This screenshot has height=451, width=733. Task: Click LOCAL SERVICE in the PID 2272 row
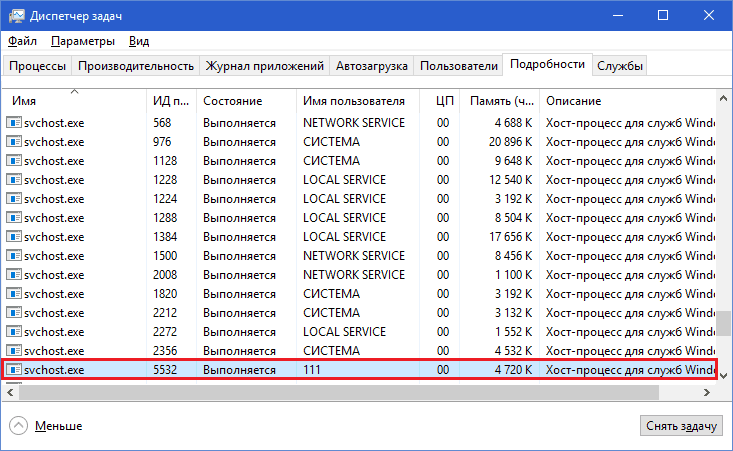345,332
